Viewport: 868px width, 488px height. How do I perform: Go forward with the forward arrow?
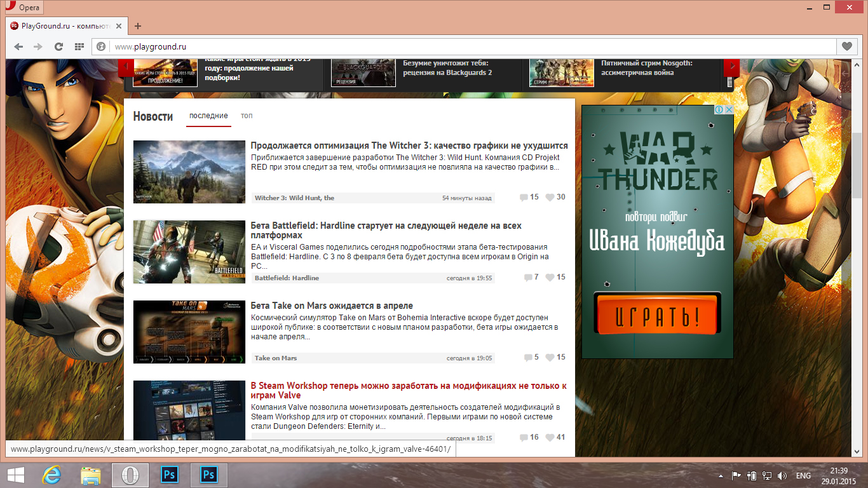click(x=38, y=46)
